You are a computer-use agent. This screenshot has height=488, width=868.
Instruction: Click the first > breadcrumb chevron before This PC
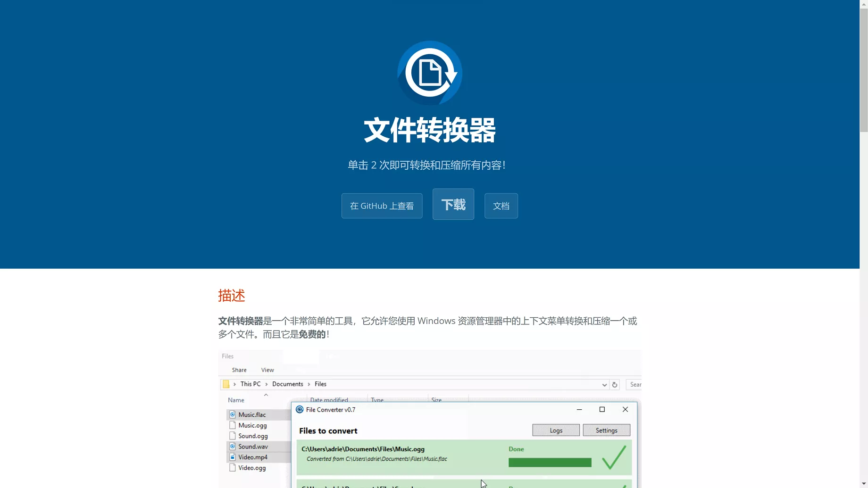pos(234,384)
